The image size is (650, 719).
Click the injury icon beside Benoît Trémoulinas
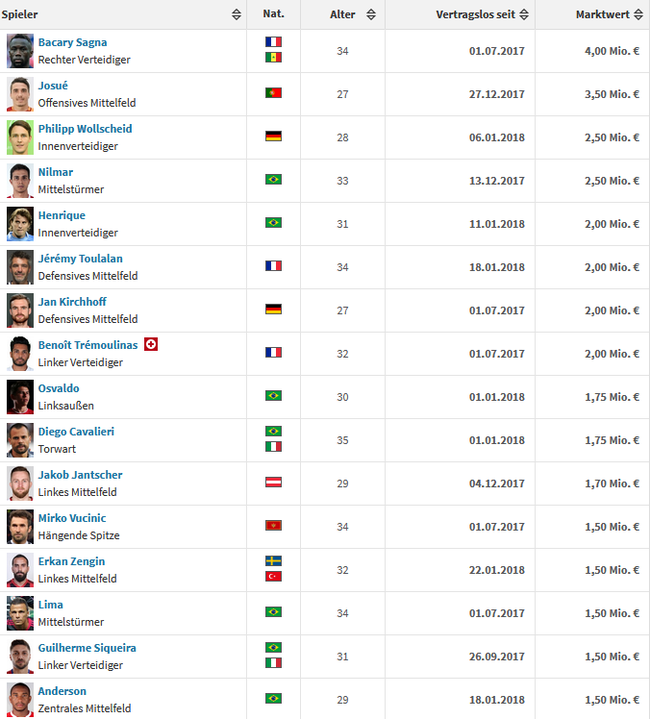[151, 344]
